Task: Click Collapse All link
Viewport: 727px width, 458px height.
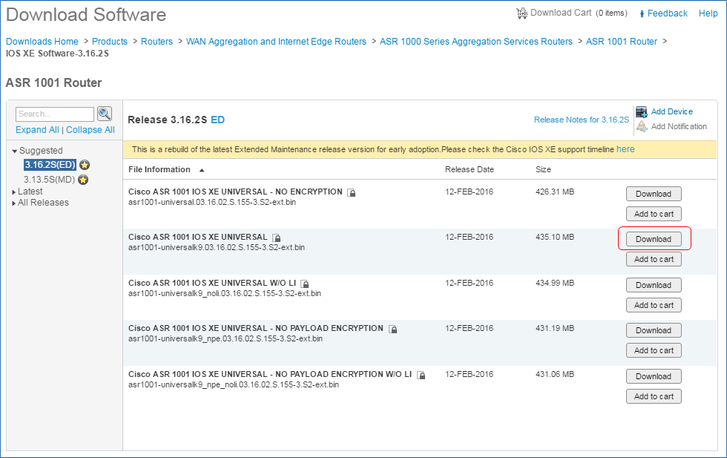Action: point(90,130)
